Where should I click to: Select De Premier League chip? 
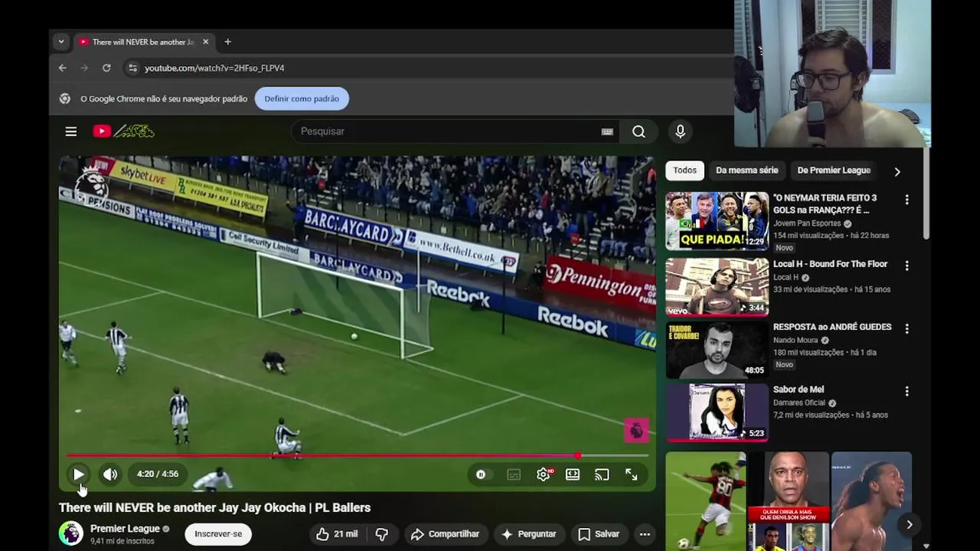click(834, 171)
